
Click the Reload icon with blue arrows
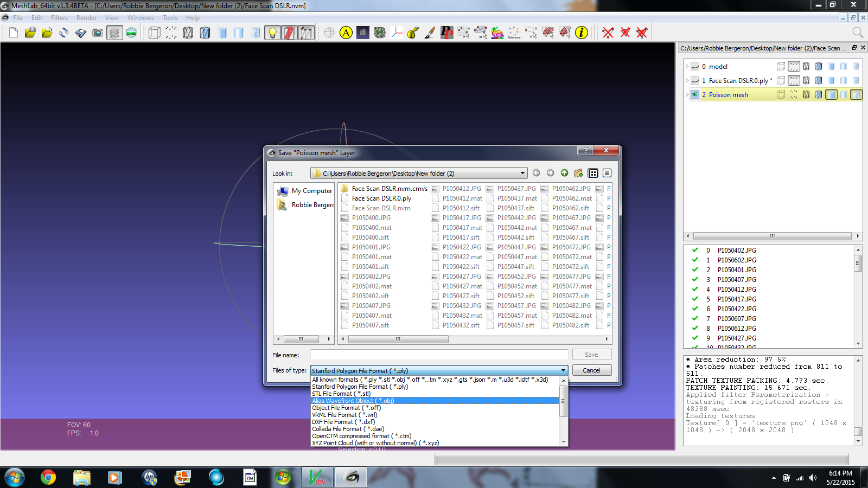pos(64,33)
